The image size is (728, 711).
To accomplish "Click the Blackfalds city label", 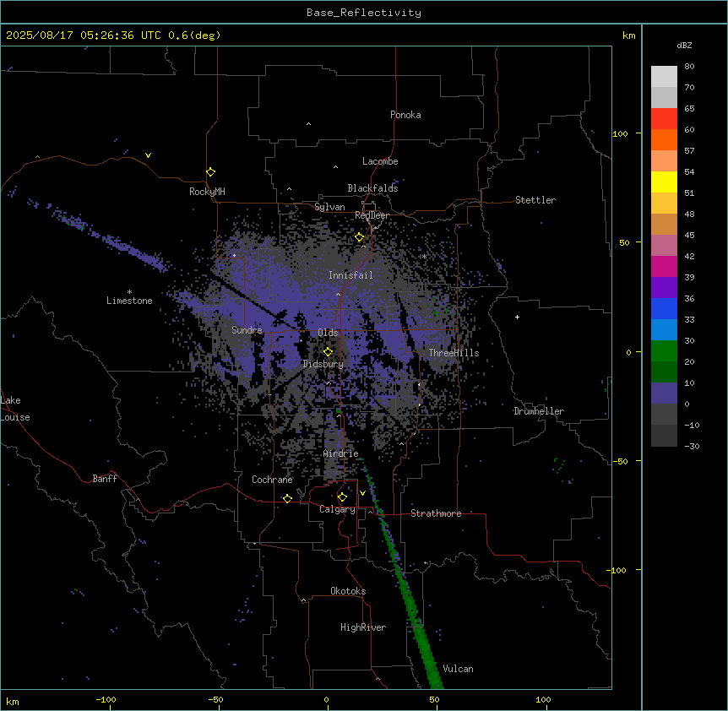I will click(372, 188).
